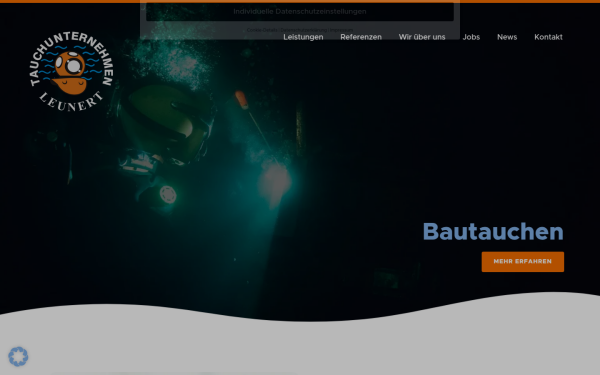The height and width of the screenshot is (375, 600).
Task: Click Individuelle Datenschutzeinstellungen button
Action: 300,11
